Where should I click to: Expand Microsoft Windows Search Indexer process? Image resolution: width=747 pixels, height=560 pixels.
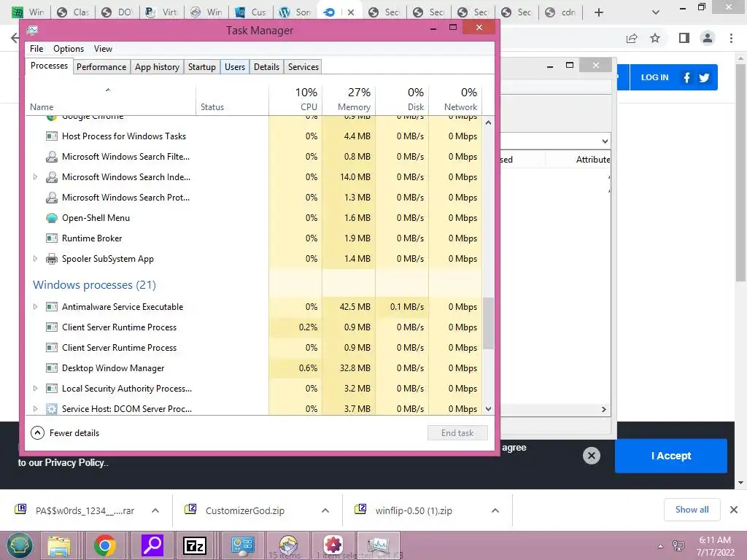[35, 177]
